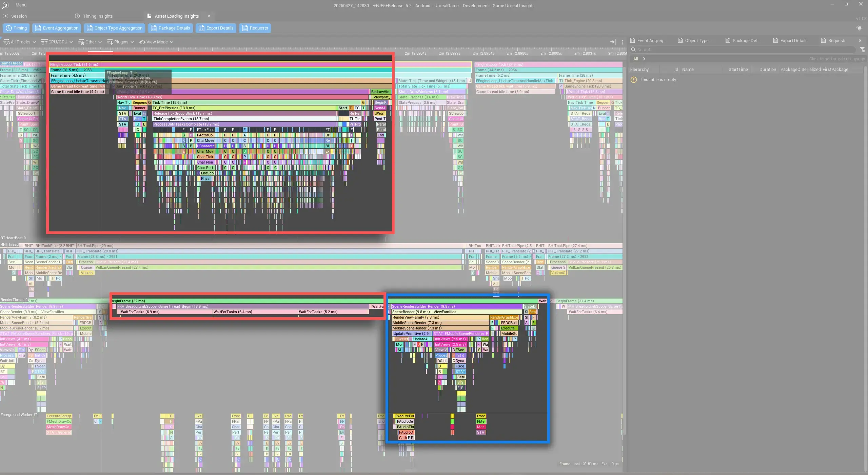
Task: Click the warning icon beside empty table message
Action: coord(633,80)
